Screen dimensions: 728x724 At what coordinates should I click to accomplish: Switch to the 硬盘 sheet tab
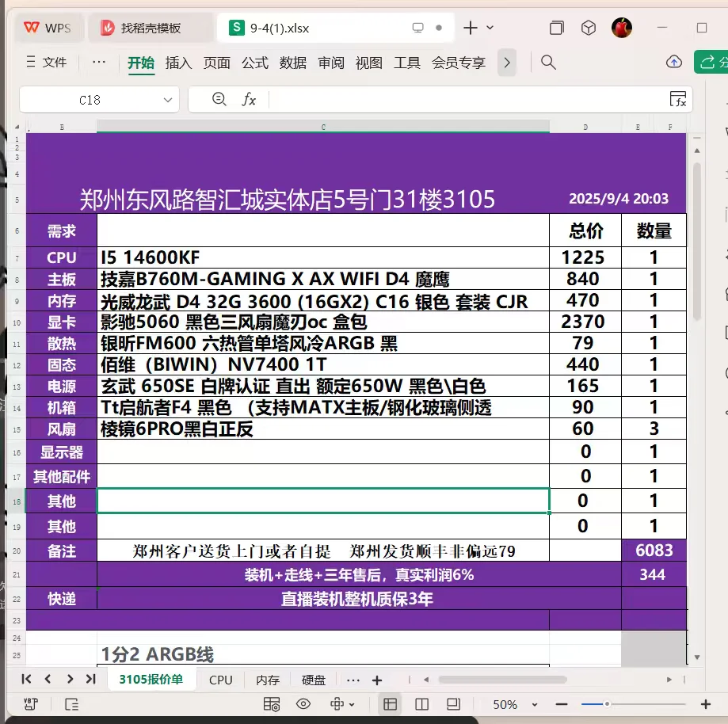coord(314,680)
